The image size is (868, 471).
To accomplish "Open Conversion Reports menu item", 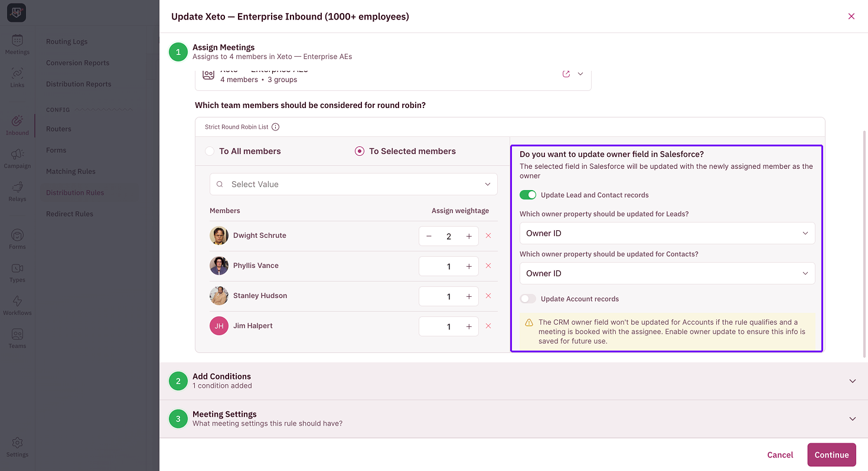I will click(x=78, y=63).
